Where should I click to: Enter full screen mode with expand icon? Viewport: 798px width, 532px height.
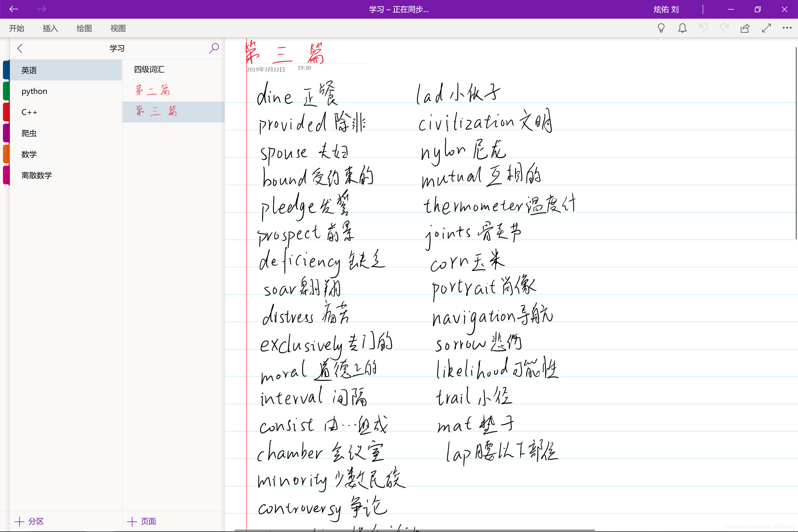(x=766, y=28)
